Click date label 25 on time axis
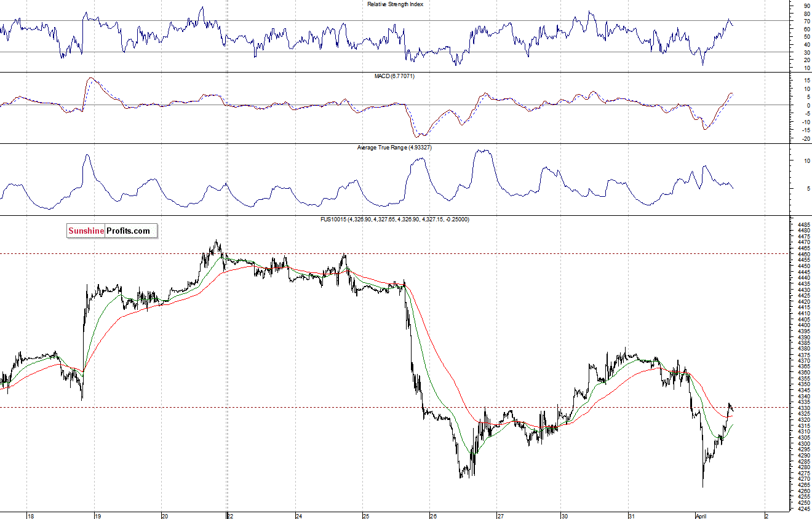Viewport: 812px width, 519px height. click(x=365, y=516)
